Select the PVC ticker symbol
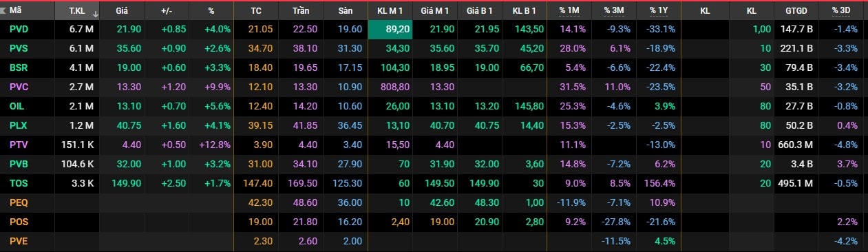The height and width of the screenshot is (252, 868). click(19, 87)
